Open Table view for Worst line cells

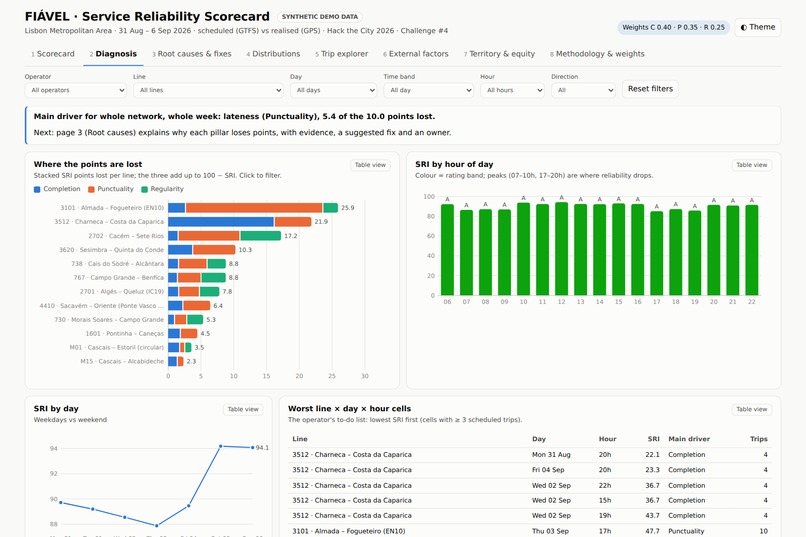click(752, 410)
